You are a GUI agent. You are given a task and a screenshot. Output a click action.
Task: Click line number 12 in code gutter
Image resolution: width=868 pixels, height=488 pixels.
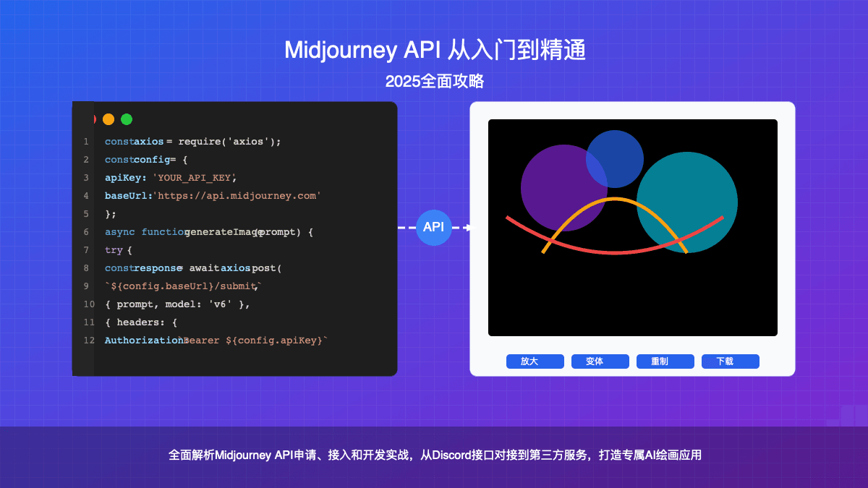tap(89, 341)
